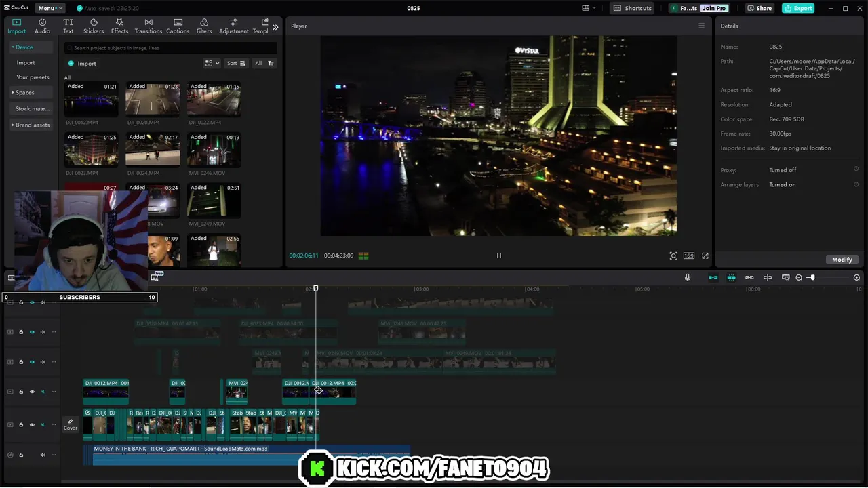This screenshot has height=488, width=868.
Task: Click the Share button
Action: pyautogui.click(x=759, y=8)
